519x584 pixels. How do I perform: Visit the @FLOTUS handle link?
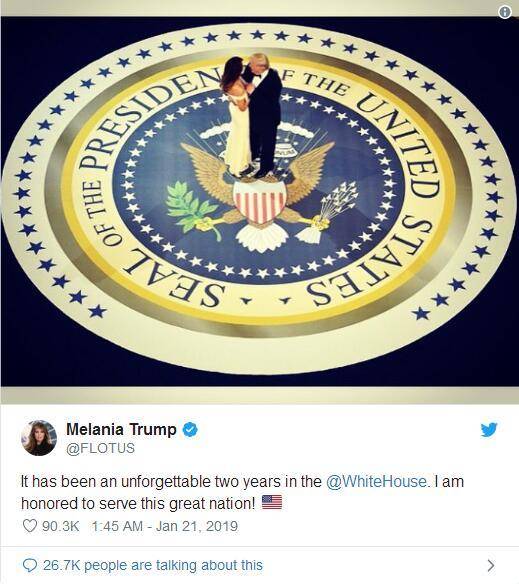point(100,448)
